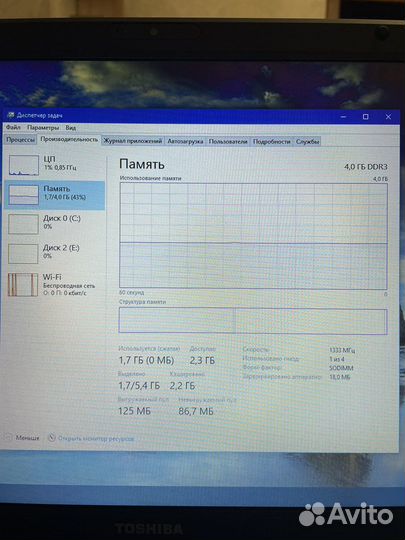The width and height of the screenshot is (405, 540).
Task: Select the Производительность tab
Action: pos(69,139)
